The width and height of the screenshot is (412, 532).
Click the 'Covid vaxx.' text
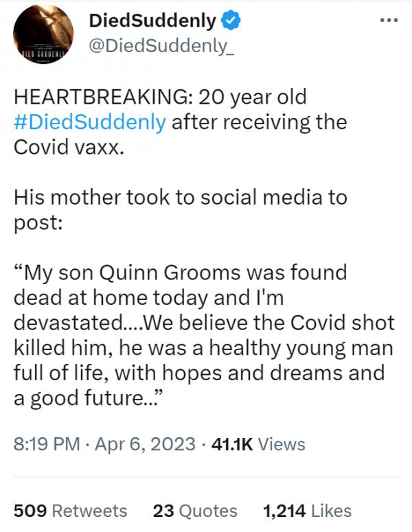click(x=69, y=148)
